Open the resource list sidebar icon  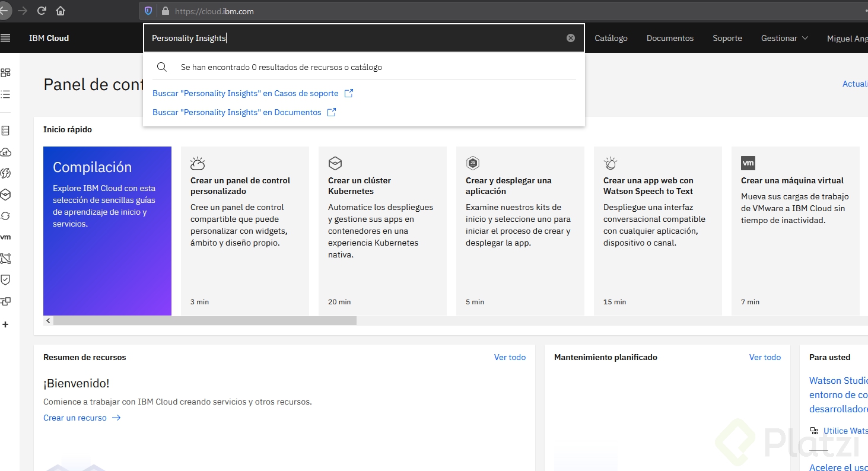(6, 94)
